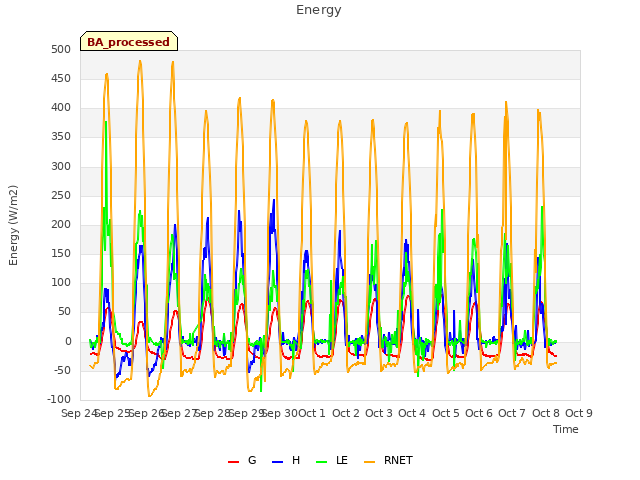The height and width of the screenshot is (480, 640).
Task: Click the Sep 30 x-axis date label
Action: (279, 413)
